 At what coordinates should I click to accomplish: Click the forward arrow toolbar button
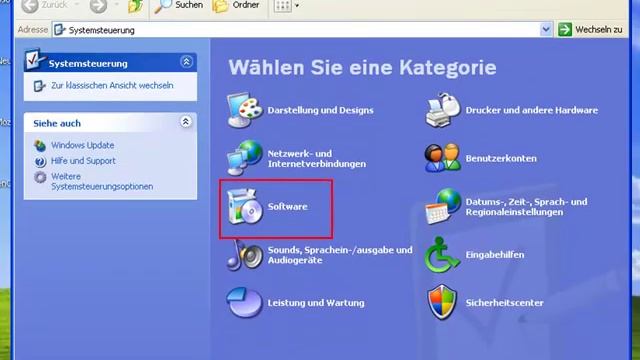point(98,6)
